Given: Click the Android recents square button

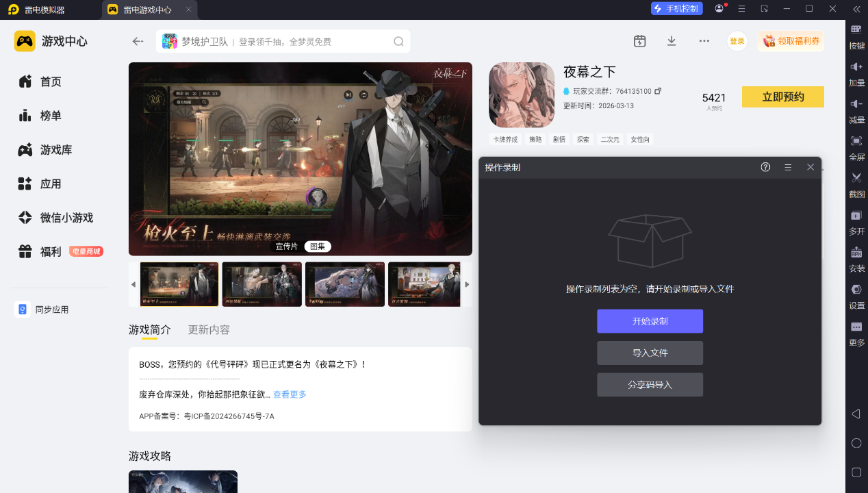Looking at the screenshot, I should tap(856, 472).
